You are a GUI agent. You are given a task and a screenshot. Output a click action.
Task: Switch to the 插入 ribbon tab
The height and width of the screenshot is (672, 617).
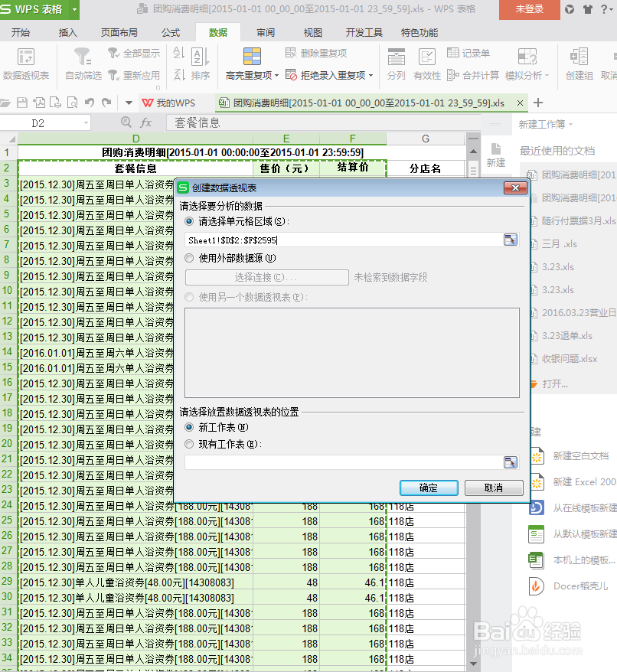pos(67,33)
